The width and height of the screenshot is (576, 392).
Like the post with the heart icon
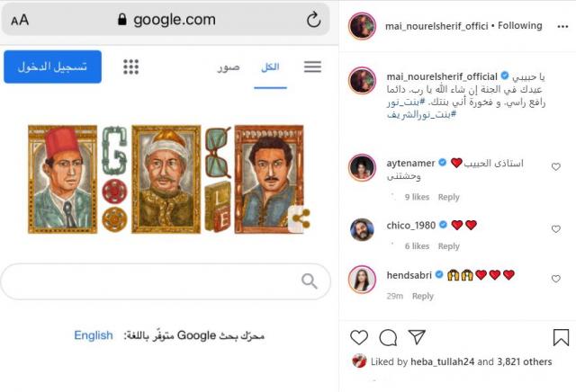359,337
